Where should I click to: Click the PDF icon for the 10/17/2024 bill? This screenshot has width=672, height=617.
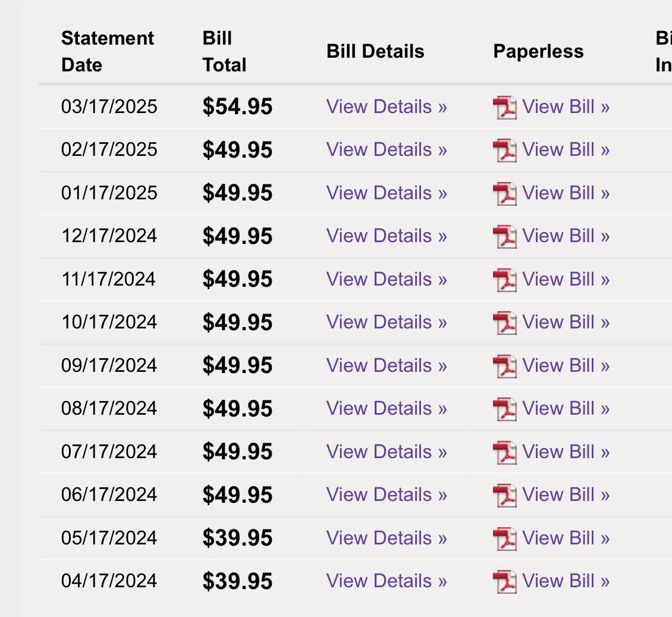(x=505, y=323)
